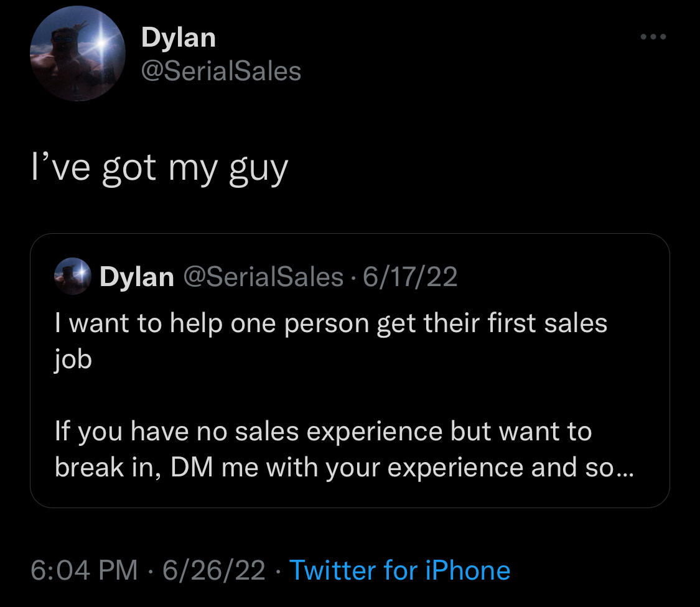Click the @SerialSales handle under the header name
Screen dimensions: 700x607
[221, 71]
